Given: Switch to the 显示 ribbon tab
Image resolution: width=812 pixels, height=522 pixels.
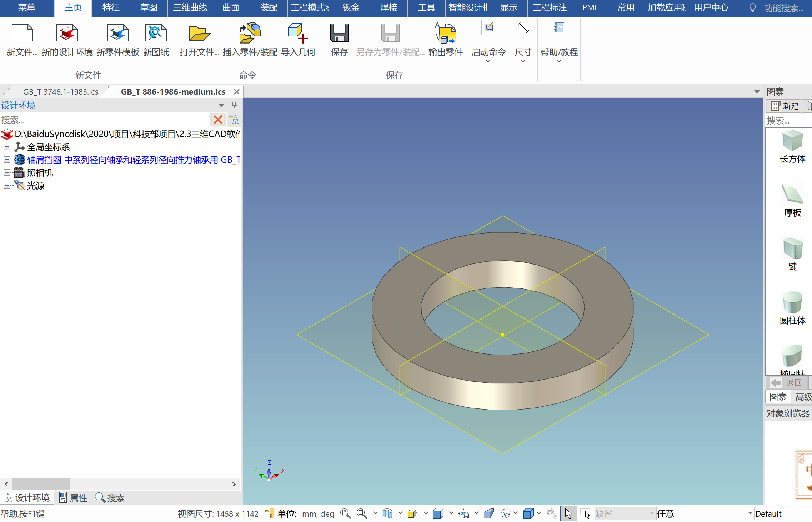Looking at the screenshot, I should click(508, 8).
